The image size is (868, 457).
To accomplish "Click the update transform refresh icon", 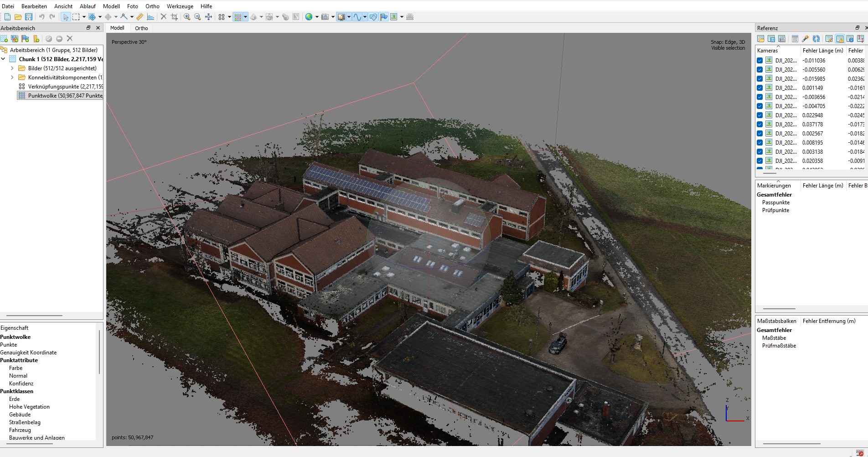I will pos(816,39).
